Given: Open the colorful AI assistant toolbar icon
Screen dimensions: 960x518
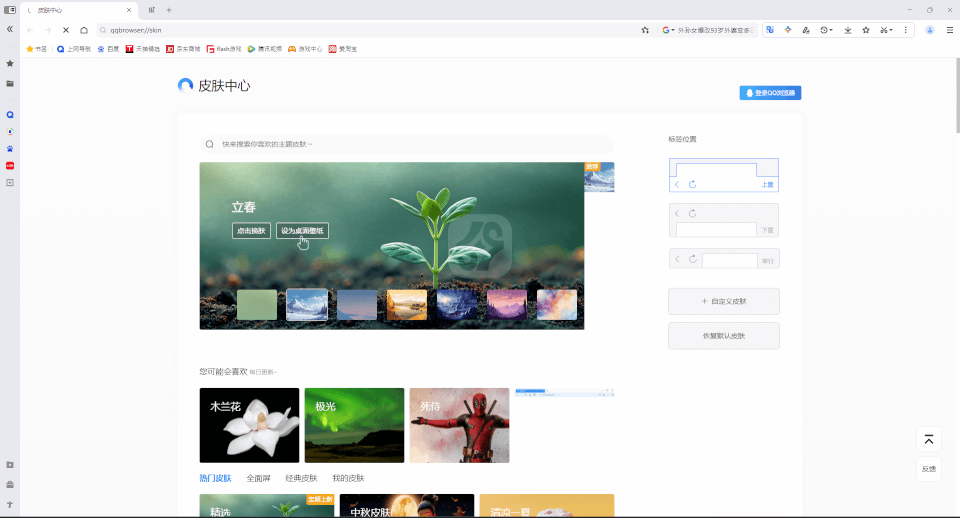Looking at the screenshot, I should [x=788, y=30].
